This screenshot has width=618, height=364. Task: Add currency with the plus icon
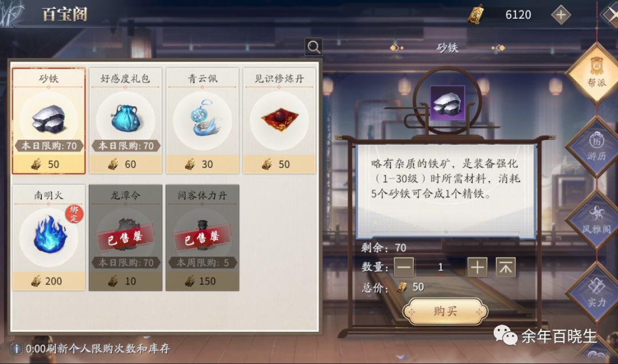click(561, 15)
